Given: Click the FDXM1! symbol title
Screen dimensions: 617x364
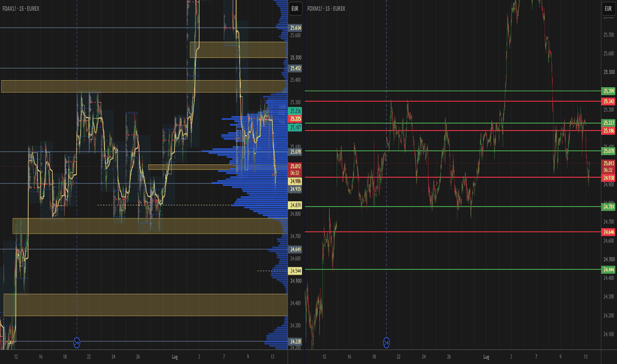Looking at the screenshot, I should (316, 8).
